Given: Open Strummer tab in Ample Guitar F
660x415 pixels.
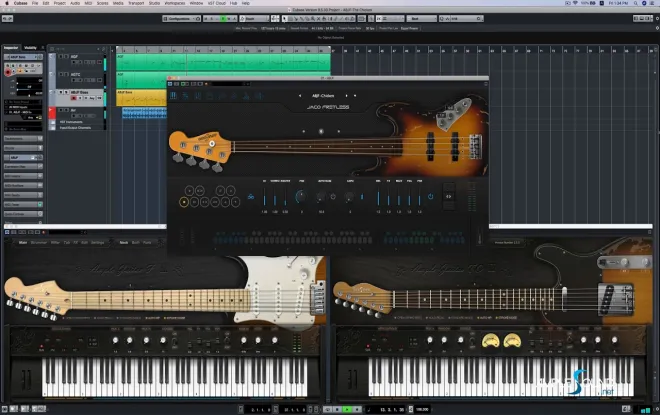Looking at the screenshot, I should (39, 242).
